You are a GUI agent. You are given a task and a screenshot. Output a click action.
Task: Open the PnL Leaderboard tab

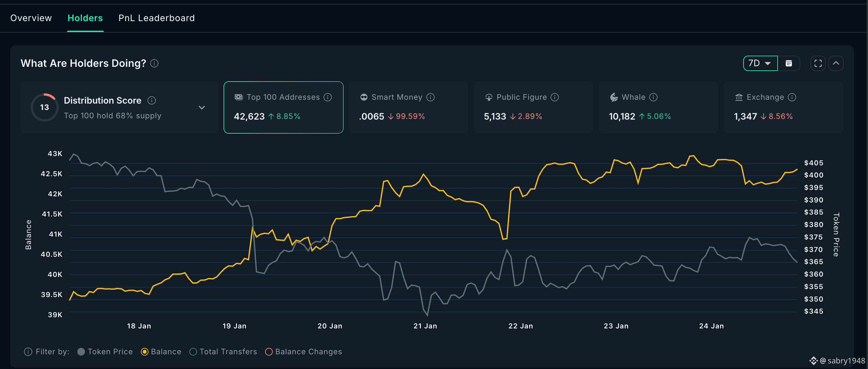(156, 18)
